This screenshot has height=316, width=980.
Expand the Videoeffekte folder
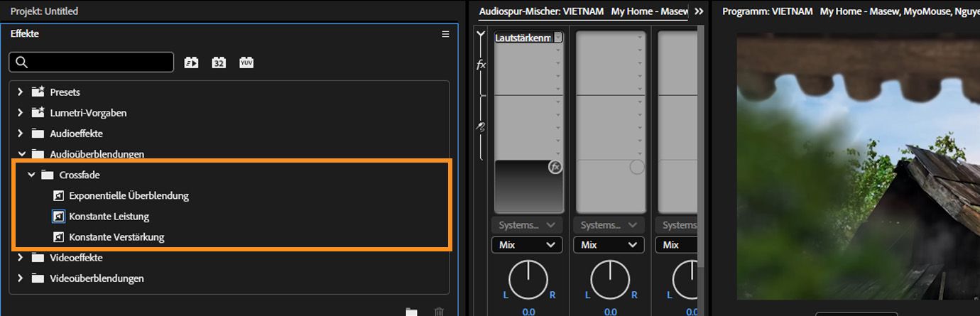pyautogui.click(x=20, y=258)
